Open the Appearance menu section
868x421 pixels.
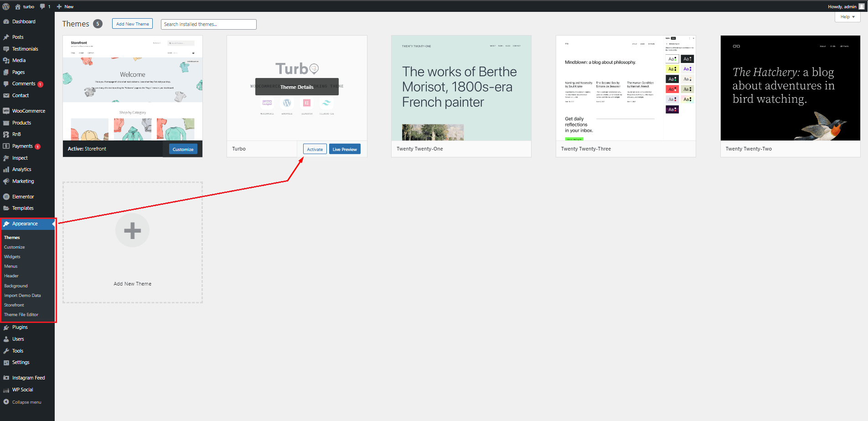point(27,223)
